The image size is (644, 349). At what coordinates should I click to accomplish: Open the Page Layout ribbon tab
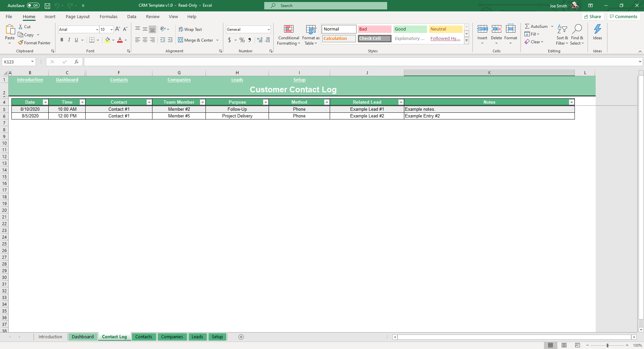(x=78, y=17)
